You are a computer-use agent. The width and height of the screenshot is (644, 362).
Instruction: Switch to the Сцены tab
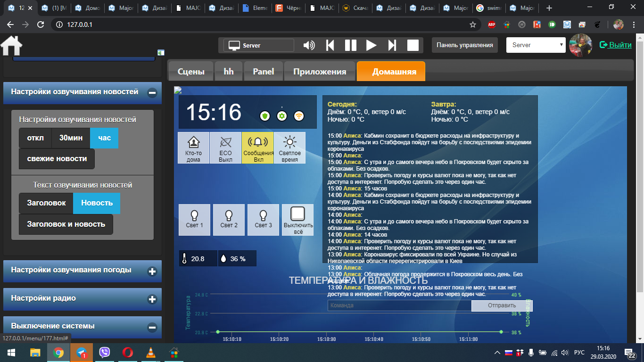(191, 72)
